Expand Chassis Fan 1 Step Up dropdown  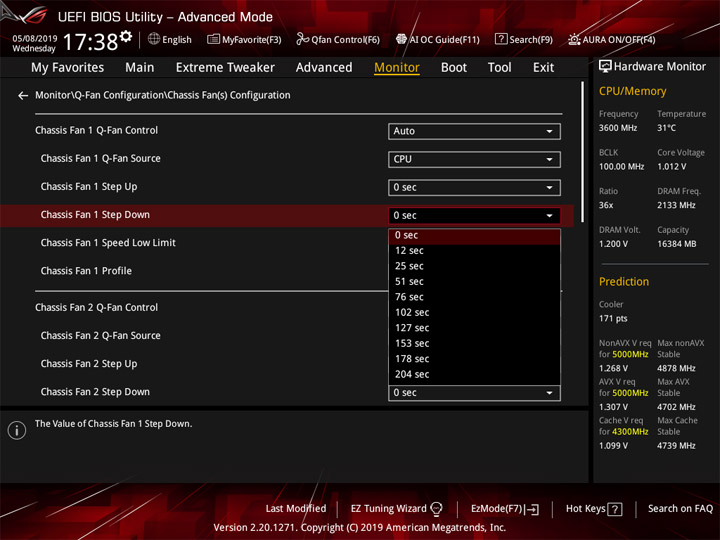coord(474,187)
